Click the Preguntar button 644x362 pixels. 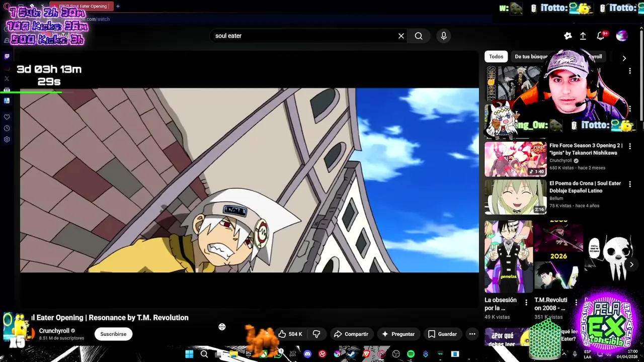click(398, 334)
